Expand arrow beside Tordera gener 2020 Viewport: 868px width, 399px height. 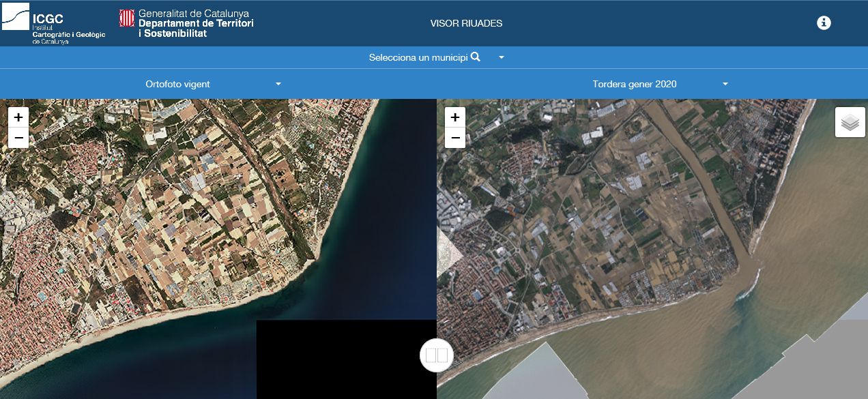[725, 84]
